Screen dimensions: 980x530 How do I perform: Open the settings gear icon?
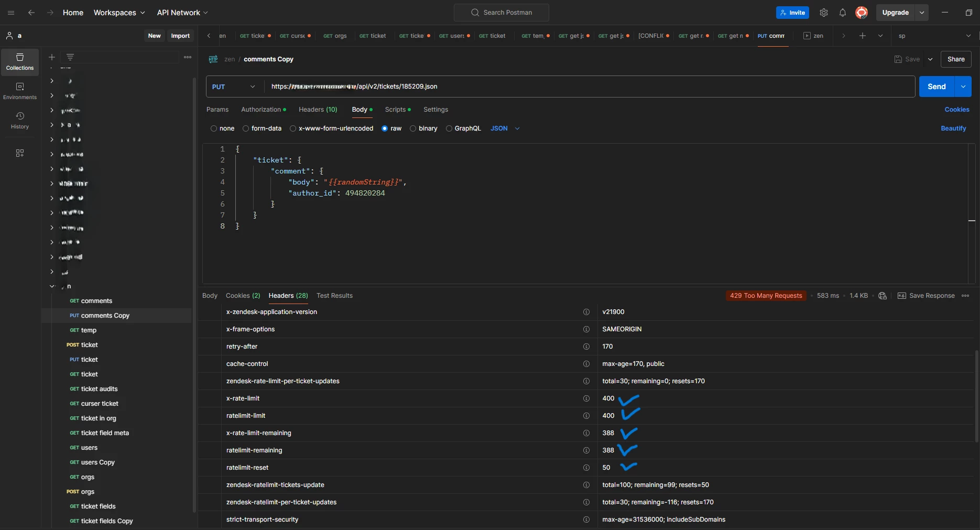click(x=824, y=13)
